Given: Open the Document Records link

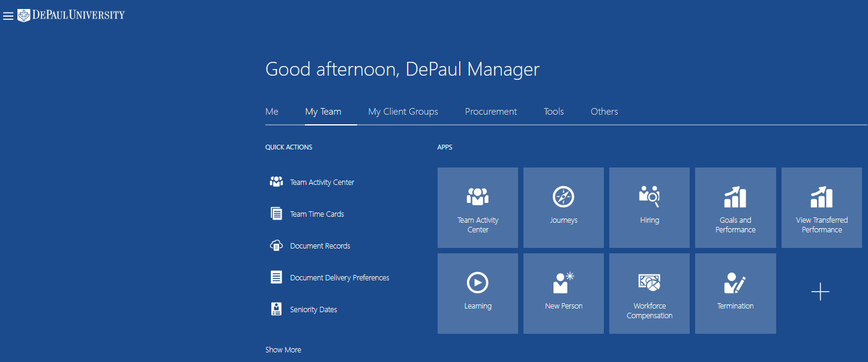Looking at the screenshot, I should click(320, 246).
